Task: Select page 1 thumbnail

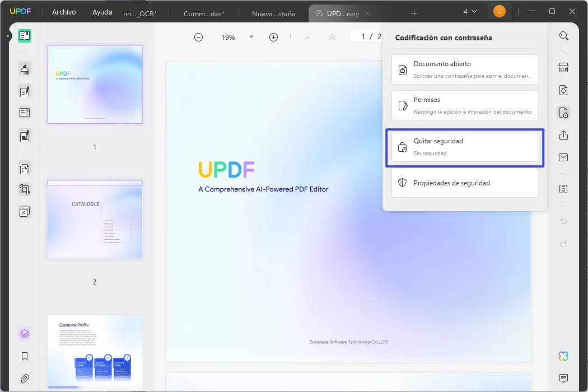Action: [x=95, y=84]
